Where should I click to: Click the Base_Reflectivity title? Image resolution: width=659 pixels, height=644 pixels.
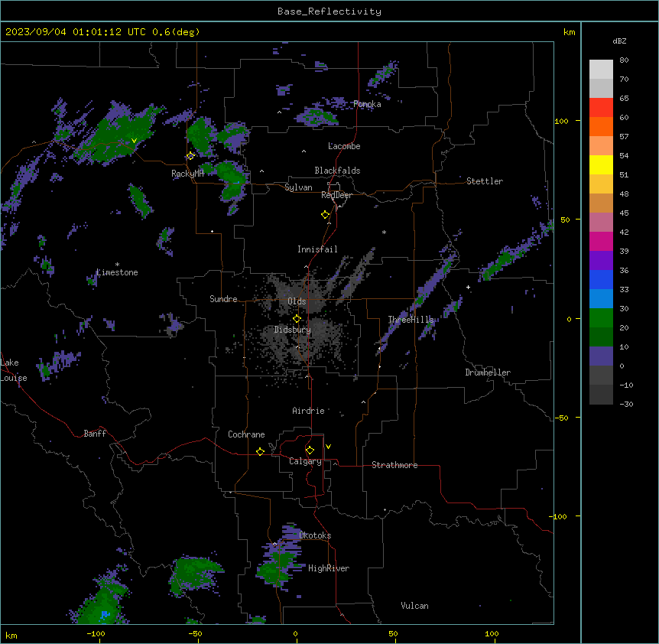pyautogui.click(x=329, y=11)
